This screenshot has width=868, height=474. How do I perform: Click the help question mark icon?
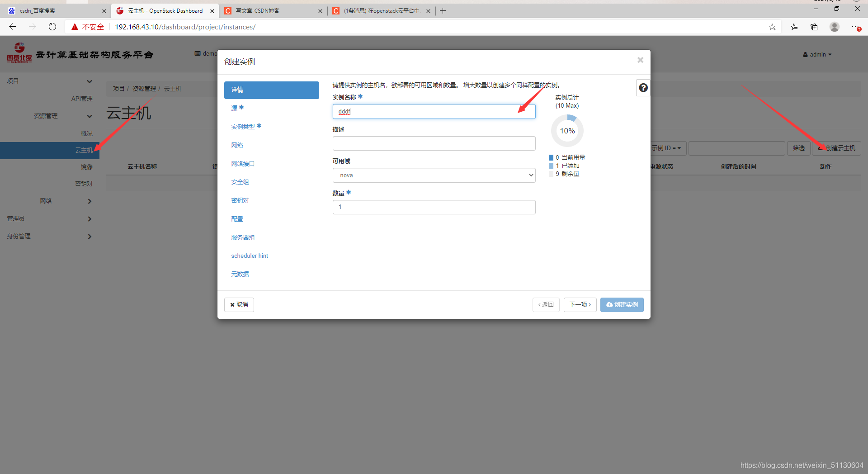click(643, 88)
